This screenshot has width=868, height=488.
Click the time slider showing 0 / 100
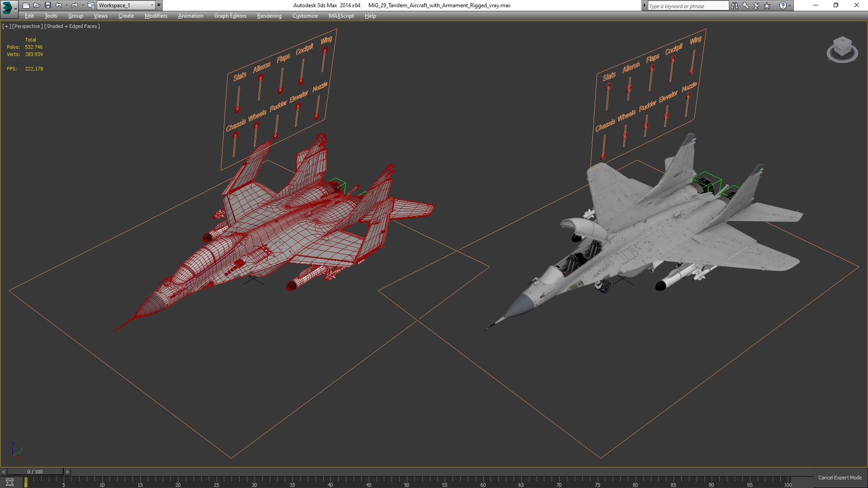pyautogui.click(x=35, y=472)
